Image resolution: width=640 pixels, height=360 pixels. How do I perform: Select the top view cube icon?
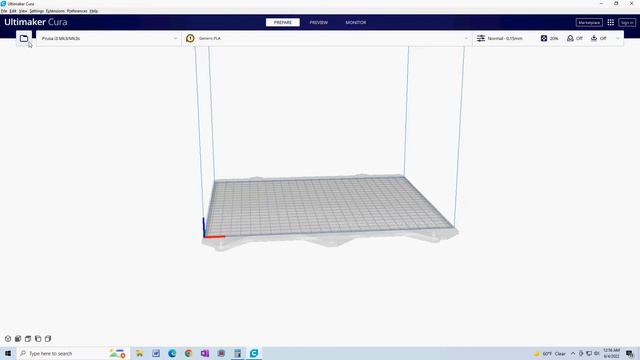(28, 339)
